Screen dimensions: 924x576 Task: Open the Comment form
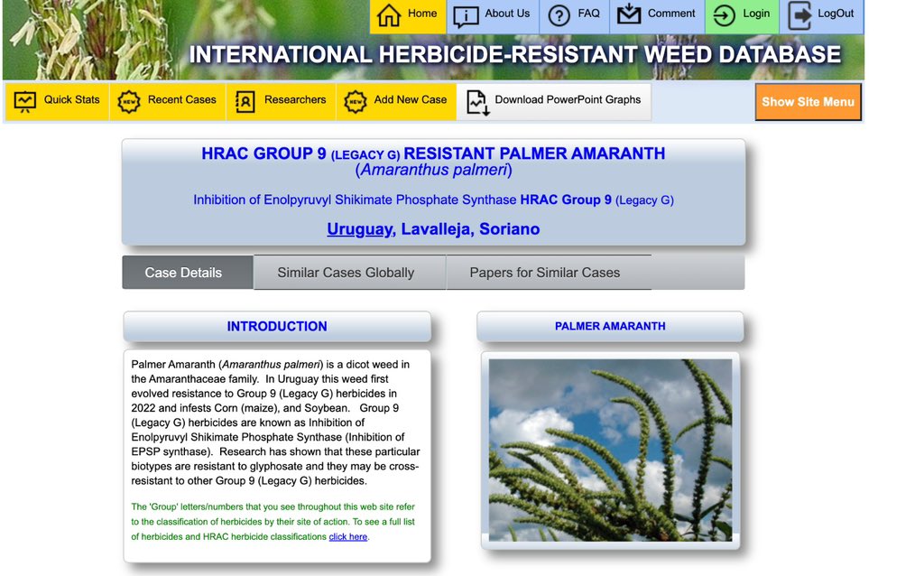click(657, 16)
